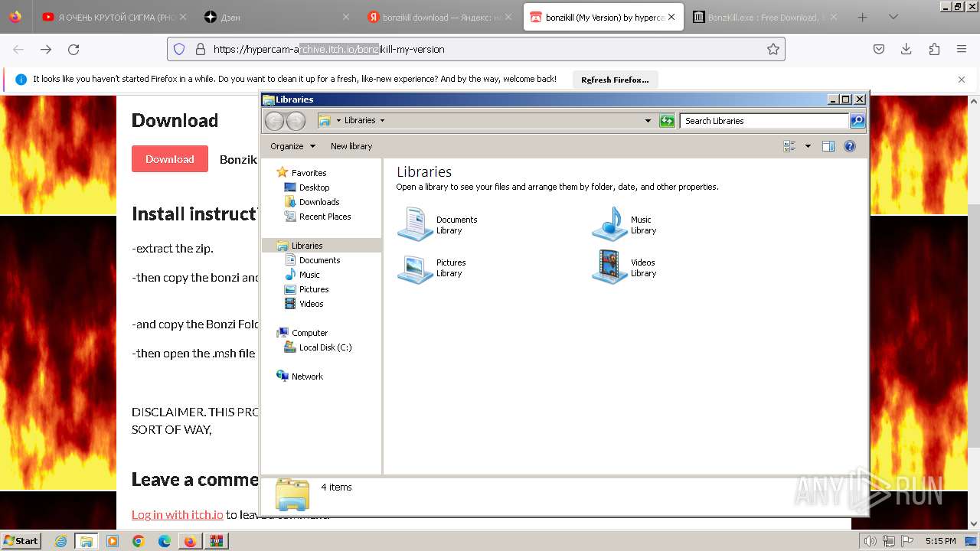980x551 pixels.
Task: Open Explorer Help icon
Action: (849, 146)
